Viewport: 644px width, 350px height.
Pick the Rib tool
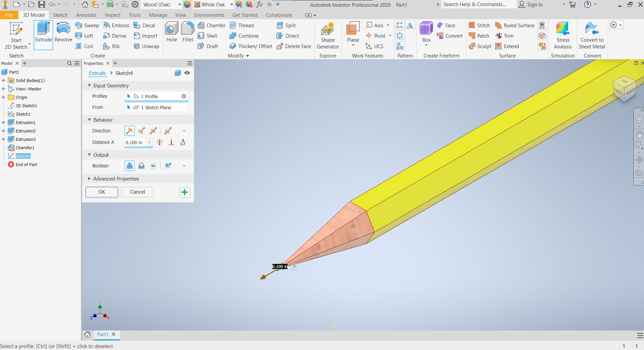tap(111, 46)
